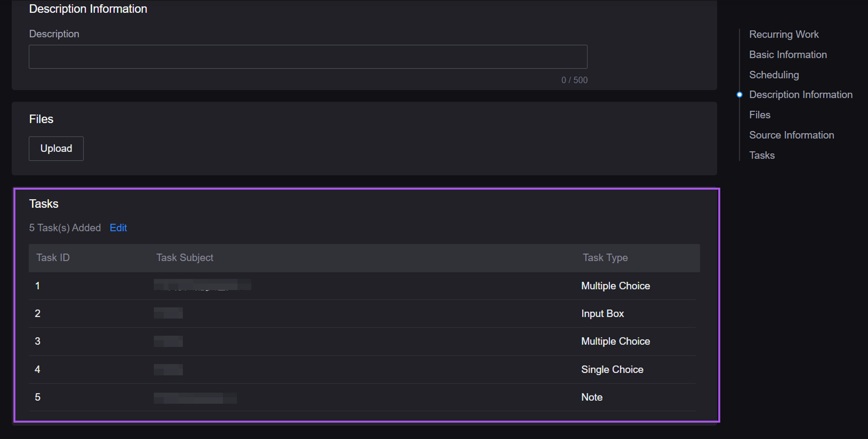
Task: Click the Task ID column header
Action: [x=53, y=257]
